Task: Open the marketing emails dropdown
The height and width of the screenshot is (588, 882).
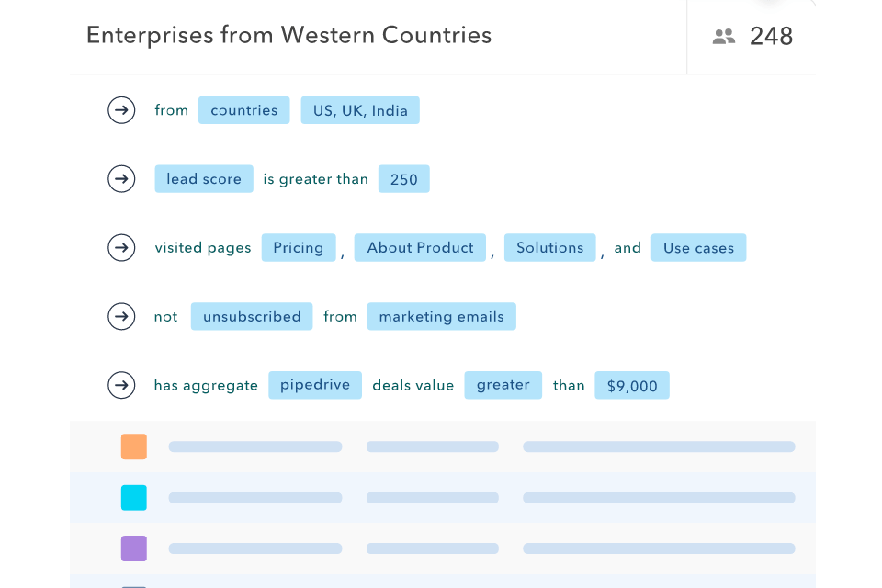Action: [x=441, y=316]
